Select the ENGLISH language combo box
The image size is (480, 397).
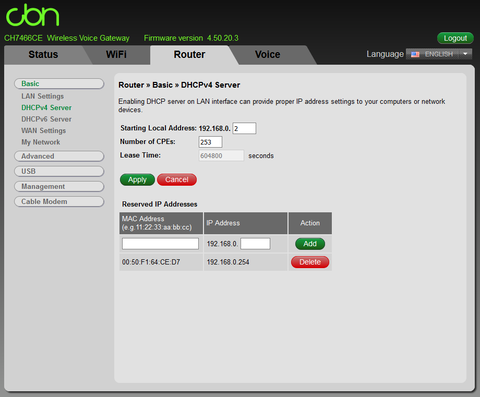point(439,54)
